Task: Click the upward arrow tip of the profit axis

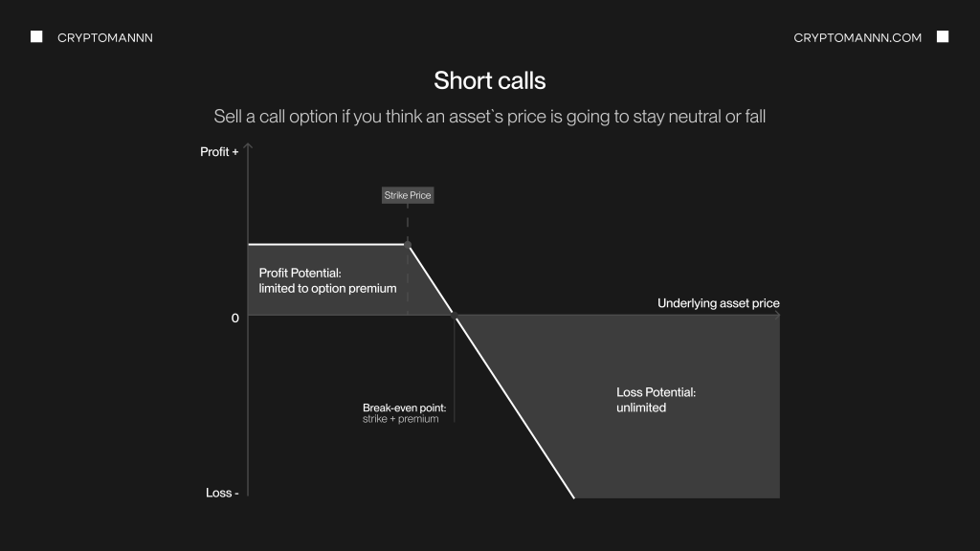Action: pyautogui.click(x=248, y=146)
